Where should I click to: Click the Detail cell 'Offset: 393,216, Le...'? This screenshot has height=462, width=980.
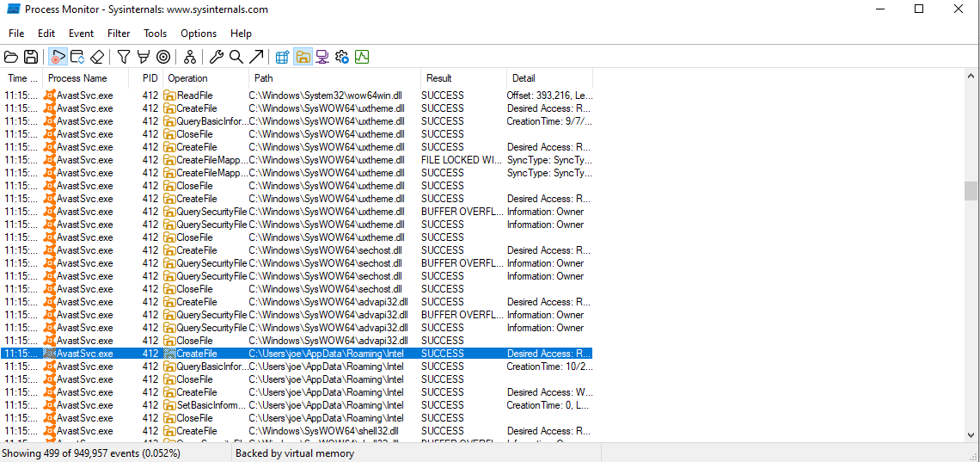(x=549, y=95)
